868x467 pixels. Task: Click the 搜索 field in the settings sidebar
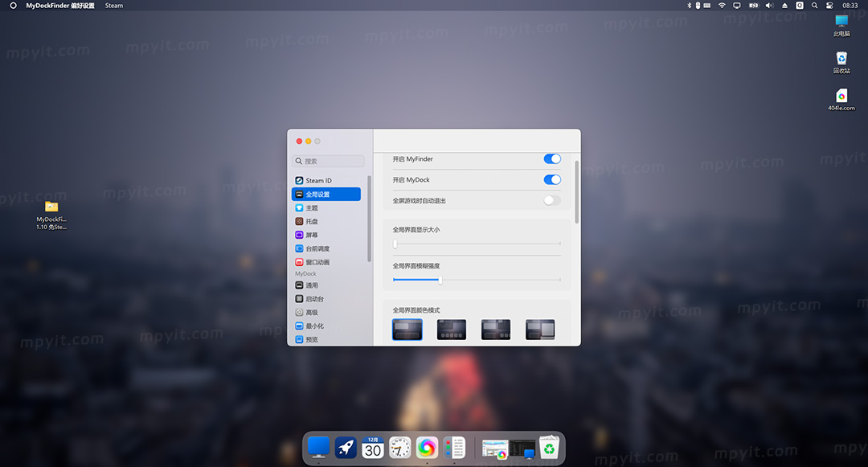[328, 161]
